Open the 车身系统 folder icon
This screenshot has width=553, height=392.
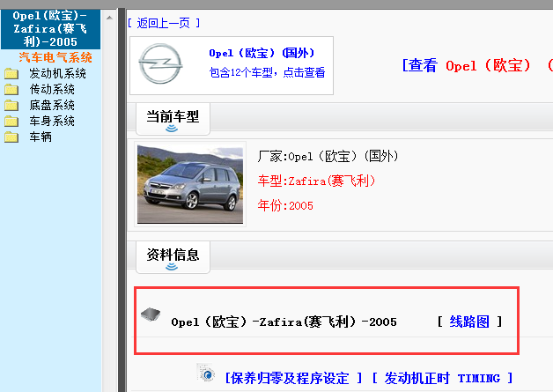click(x=11, y=121)
